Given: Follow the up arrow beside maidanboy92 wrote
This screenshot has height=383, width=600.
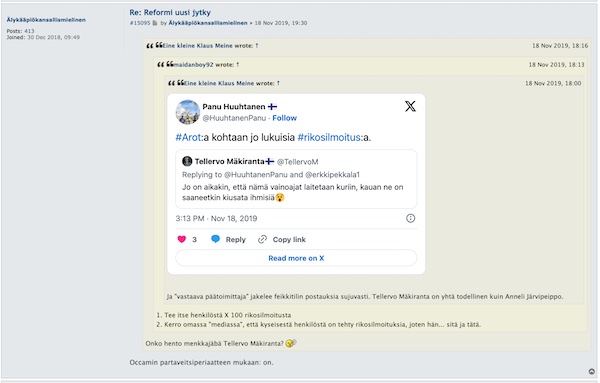Looking at the screenshot, I should tap(238, 65).
